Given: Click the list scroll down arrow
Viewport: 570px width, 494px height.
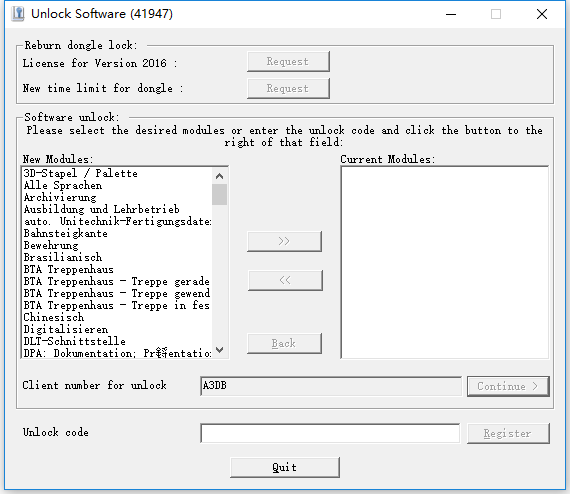Looking at the screenshot, I should pyautogui.click(x=219, y=350).
